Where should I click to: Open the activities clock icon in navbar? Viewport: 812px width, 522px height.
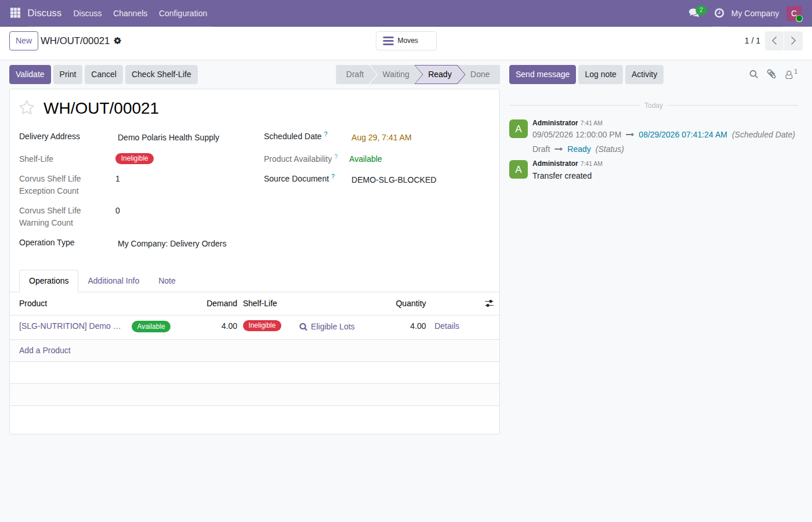point(719,13)
